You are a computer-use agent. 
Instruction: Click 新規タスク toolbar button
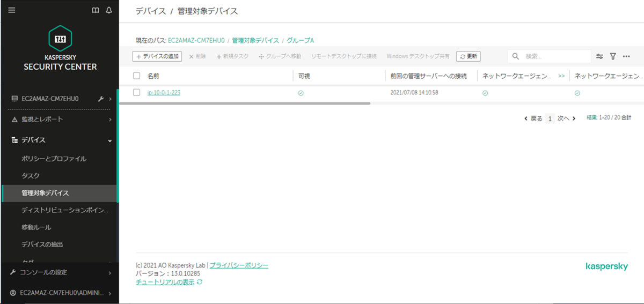(x=232, y=56)
